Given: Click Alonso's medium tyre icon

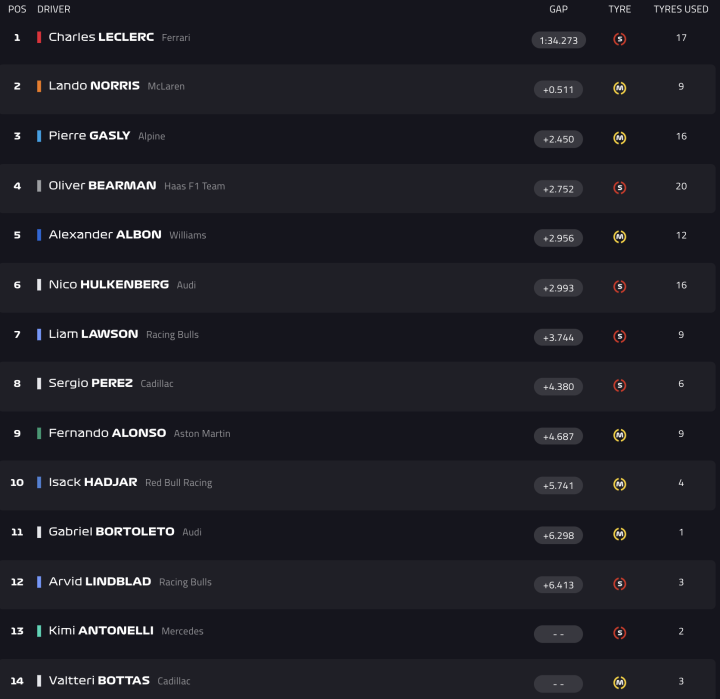Looking at the screenshot, I should (619, 435).
